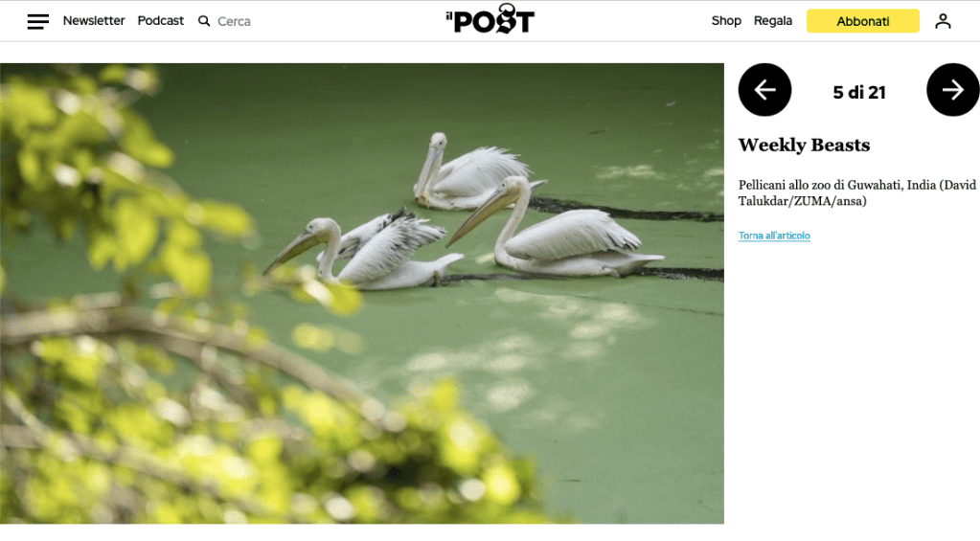Image resolution: width=980 pixels, height=541 pixels.
Task: Go to previous photo with left arrow
Action: tap(764, 90)
